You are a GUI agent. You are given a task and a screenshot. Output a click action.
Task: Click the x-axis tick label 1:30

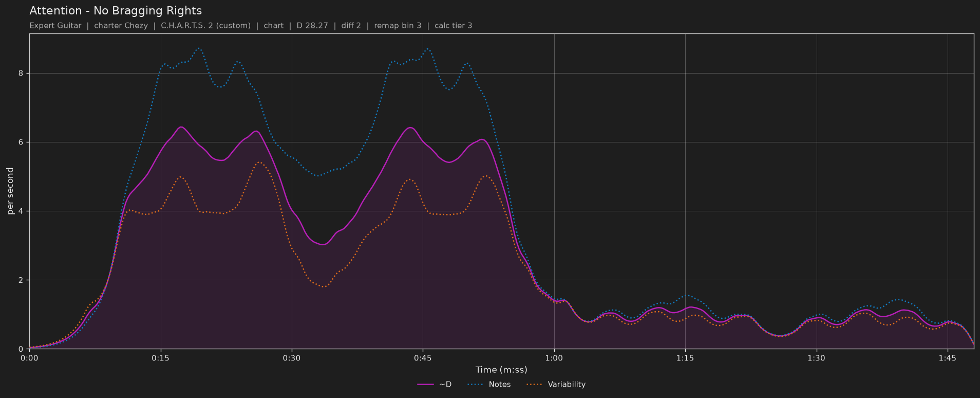pos(816,358)
